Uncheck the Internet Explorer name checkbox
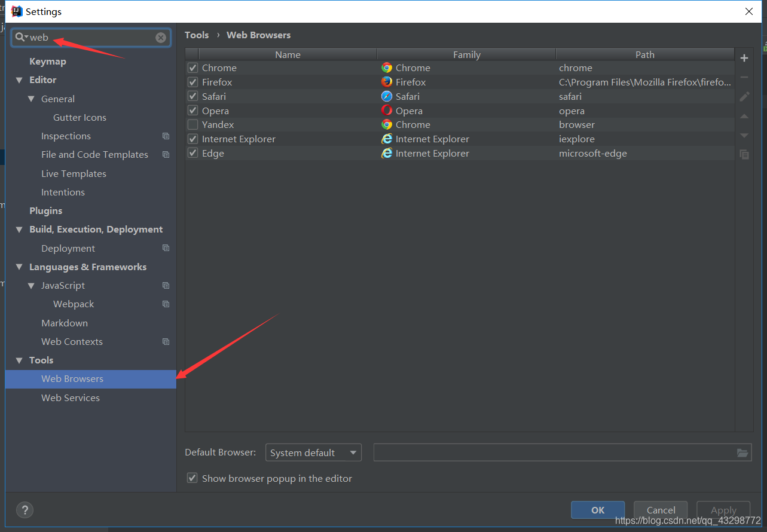767x532 pixels. point(192,139)
